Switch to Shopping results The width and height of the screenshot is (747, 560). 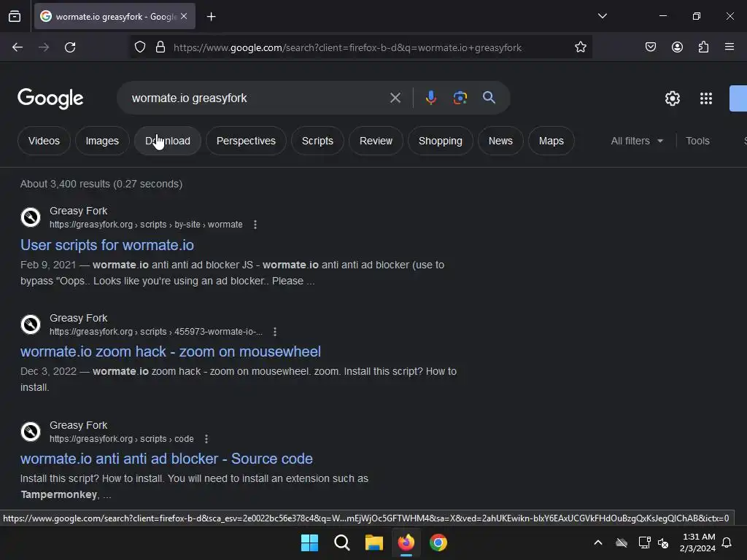pyautogui.click(x=440, y=141)
